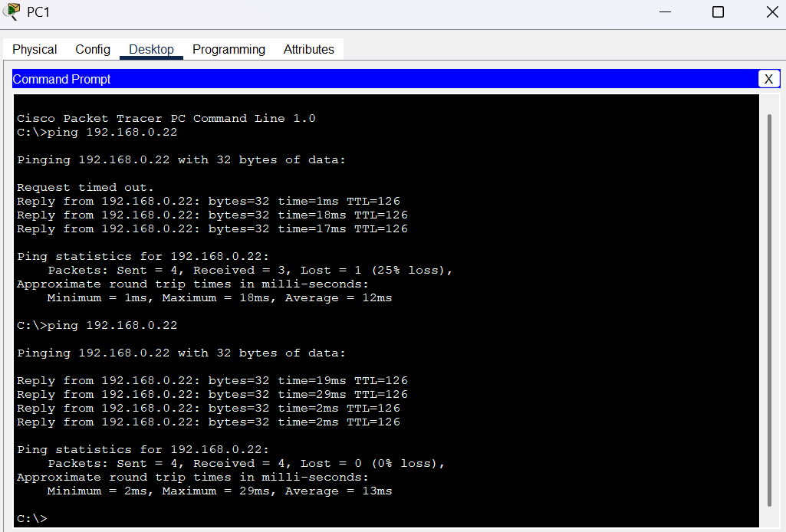786x532 pixels.
Task: Select the Desktop tab
Action: point(151,49)
